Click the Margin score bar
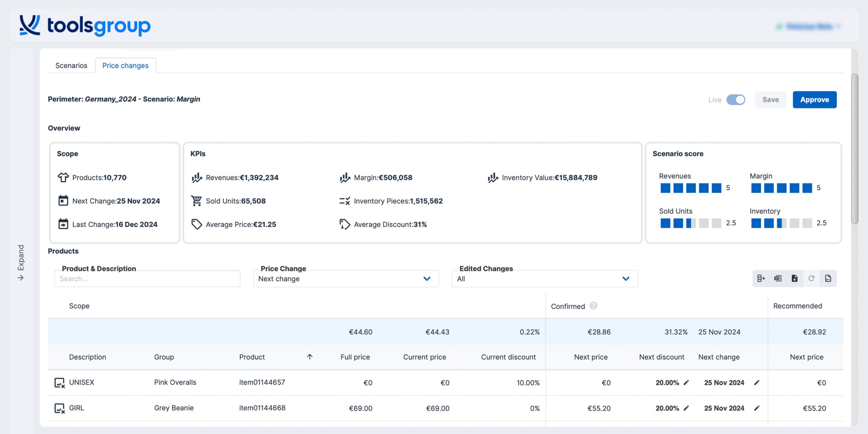The image size is (868, 434). click(x=781, y=188)
